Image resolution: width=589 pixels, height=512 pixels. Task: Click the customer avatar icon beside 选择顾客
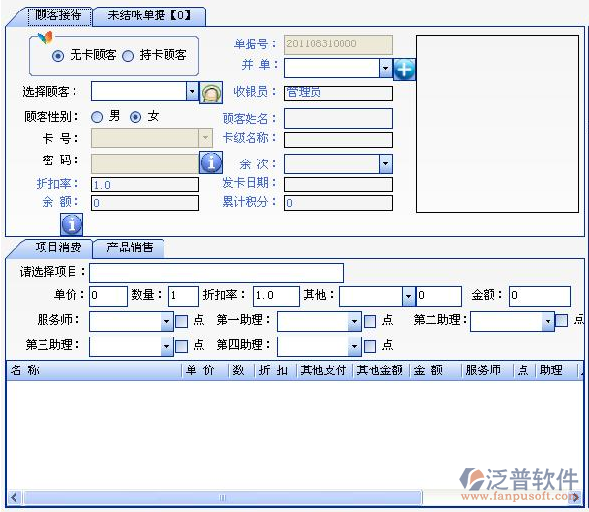211,92
